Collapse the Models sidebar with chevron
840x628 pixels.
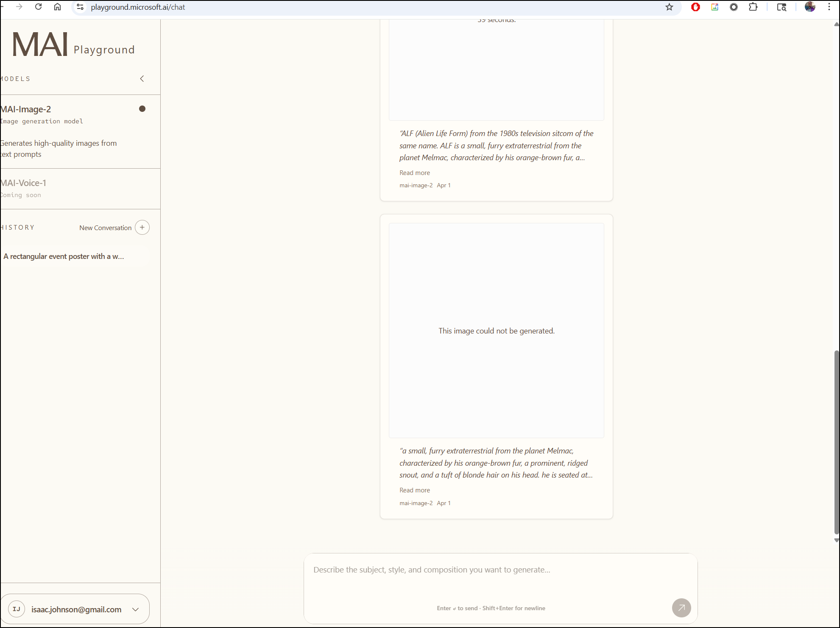click(x=142, y=79)
